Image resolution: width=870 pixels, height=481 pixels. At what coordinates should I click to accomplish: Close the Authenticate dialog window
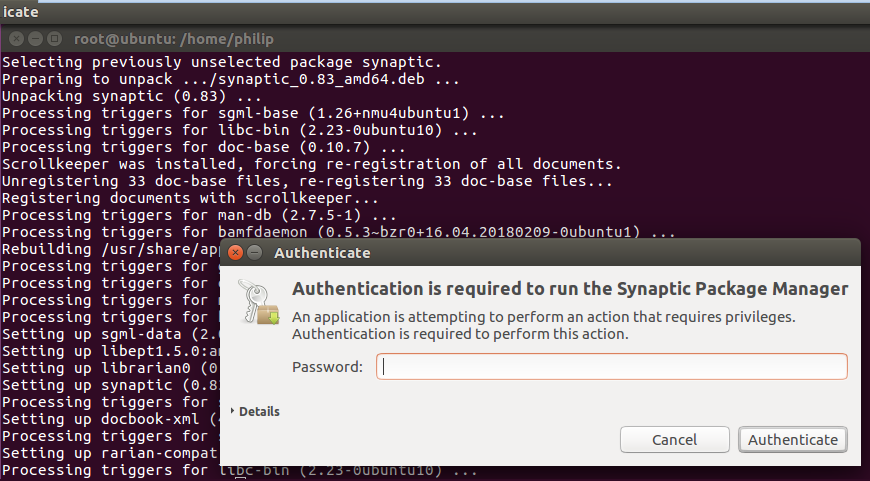coord(236,252)
